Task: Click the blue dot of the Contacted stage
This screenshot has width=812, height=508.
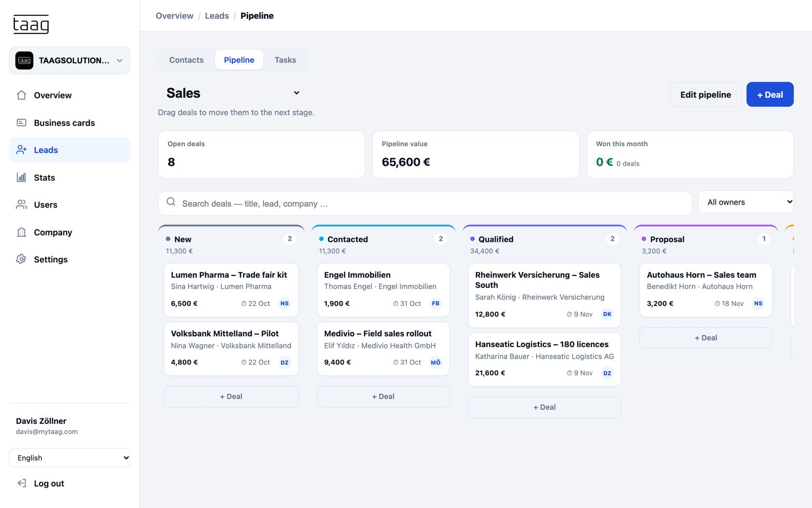Action: [321, 239]
